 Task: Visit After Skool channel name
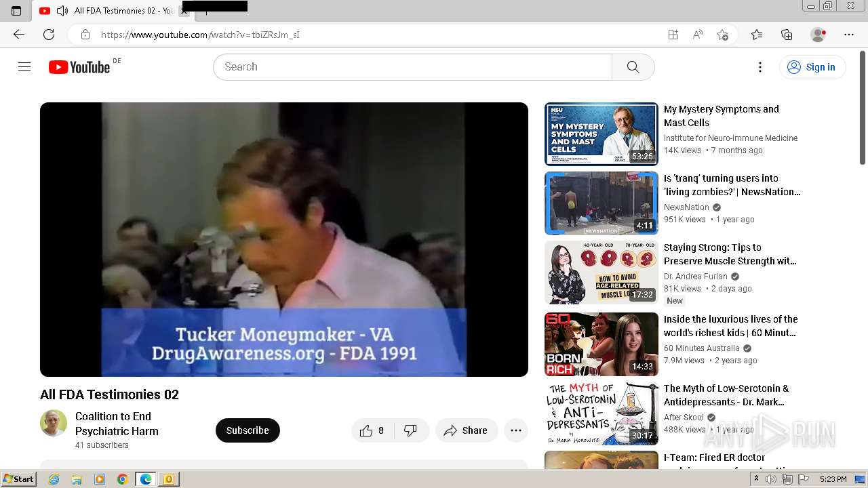click(x=684, y=418)
